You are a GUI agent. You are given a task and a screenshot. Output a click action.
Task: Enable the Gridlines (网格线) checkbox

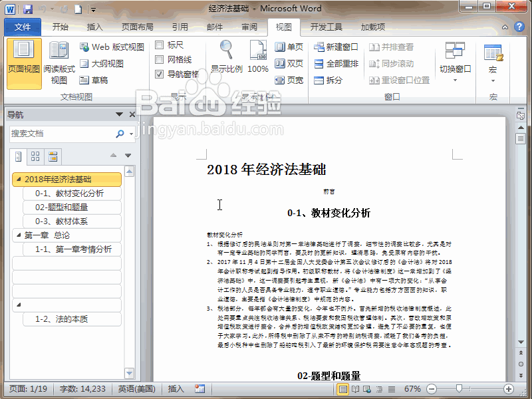coord(159,60)
